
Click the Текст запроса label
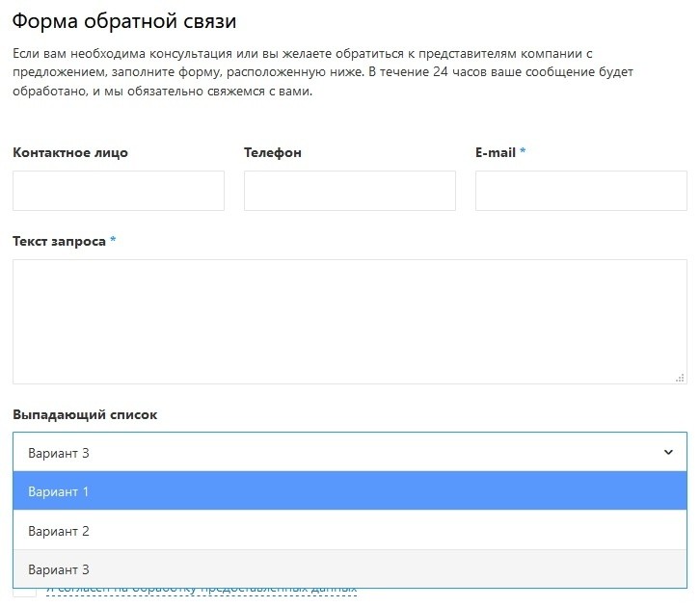click(59, 241)
